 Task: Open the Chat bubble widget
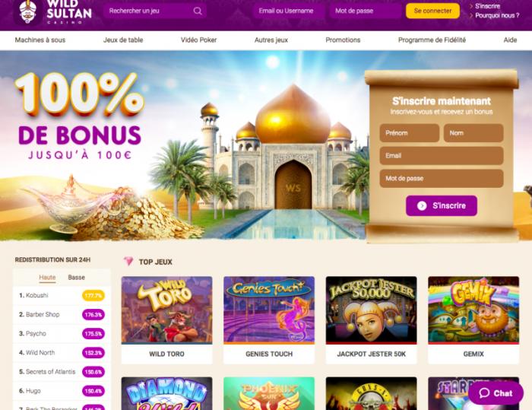[496, 393]
